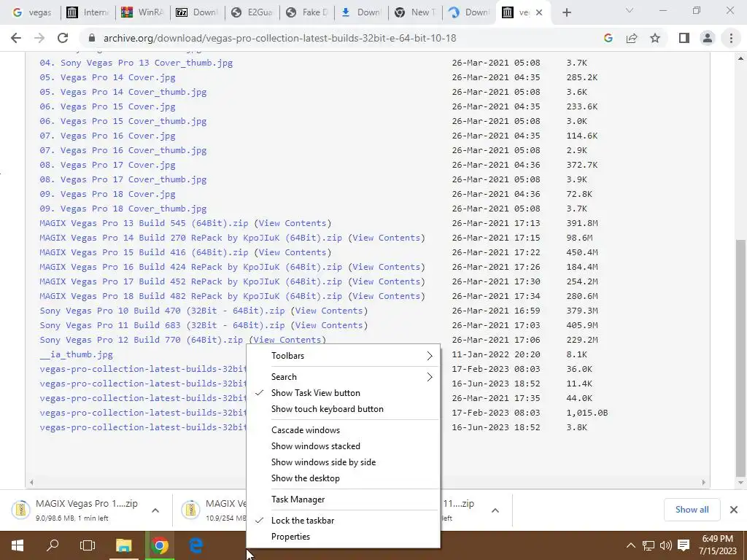
Task: Select Show the desktop
Action: click(x=343, y=478)
